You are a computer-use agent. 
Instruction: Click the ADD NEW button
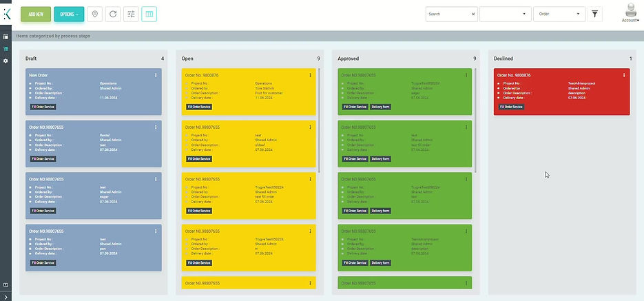[36, 14]
